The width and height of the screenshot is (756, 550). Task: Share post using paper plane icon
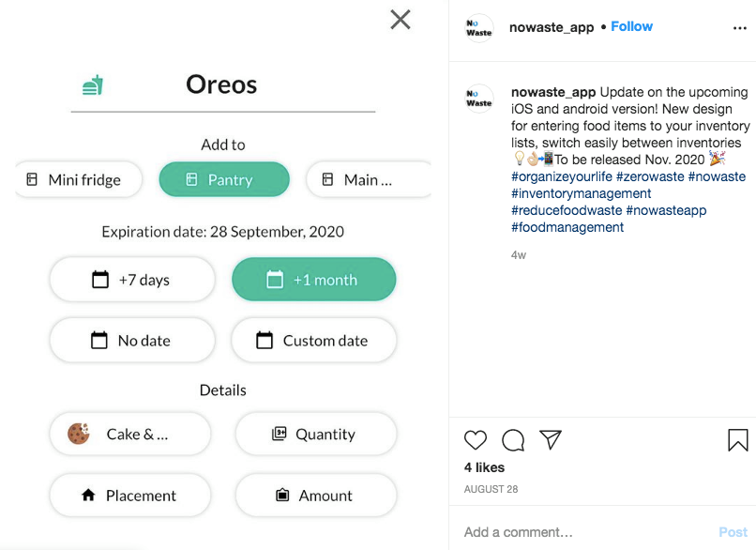tap(551, 439)
